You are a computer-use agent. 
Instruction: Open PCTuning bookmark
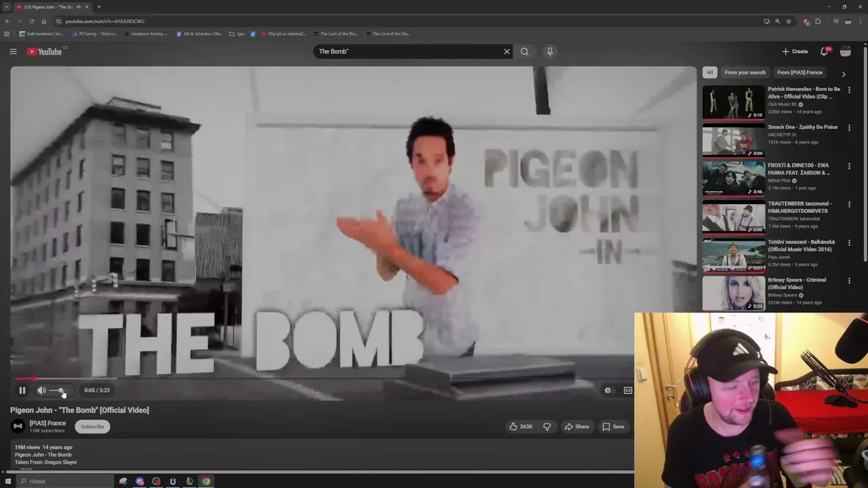[94, 33]
